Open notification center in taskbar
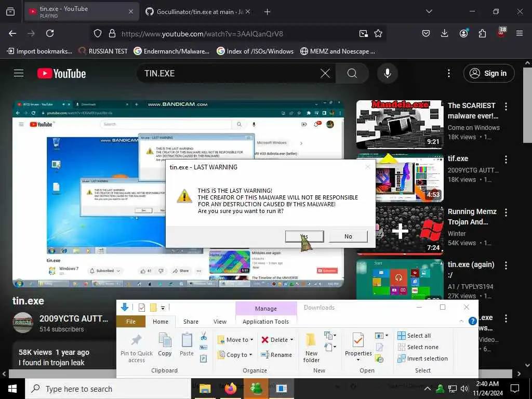Screen dimensions: 532x399 [x=515, y=388]
